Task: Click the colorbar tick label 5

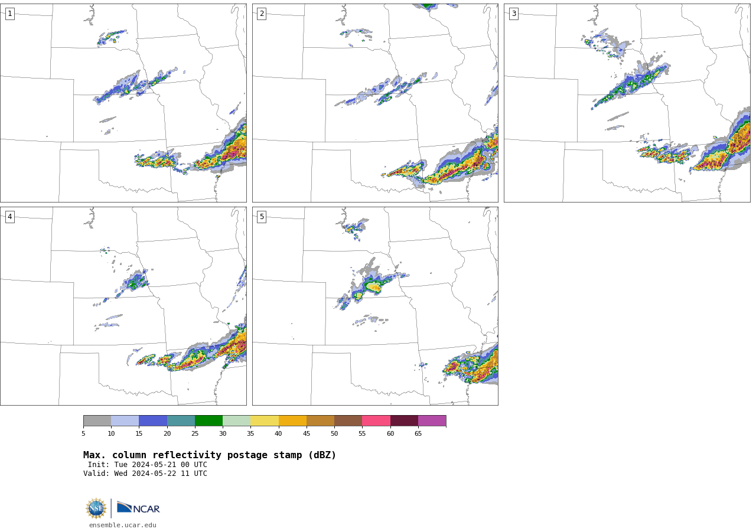Action: pyautogui.click(x=83, y=434)
